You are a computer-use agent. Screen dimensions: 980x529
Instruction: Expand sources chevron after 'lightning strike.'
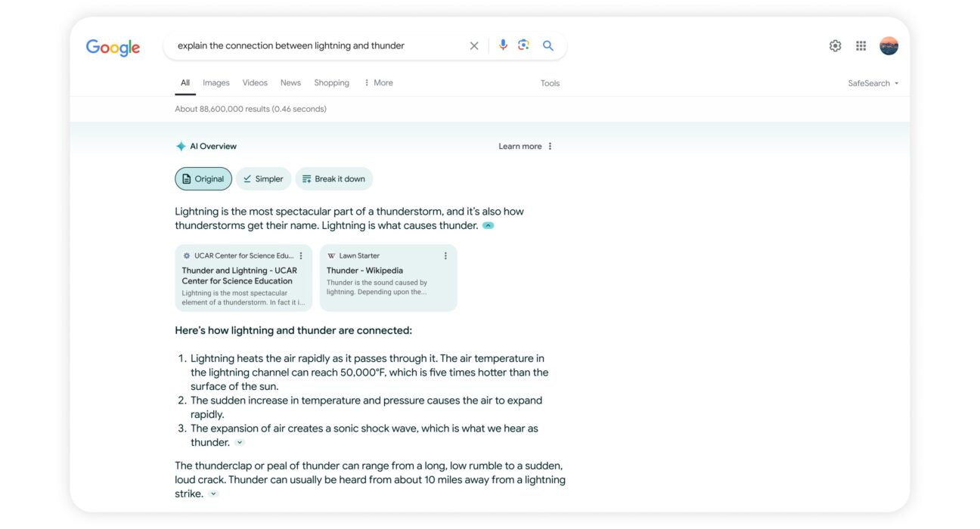(213, 494)
